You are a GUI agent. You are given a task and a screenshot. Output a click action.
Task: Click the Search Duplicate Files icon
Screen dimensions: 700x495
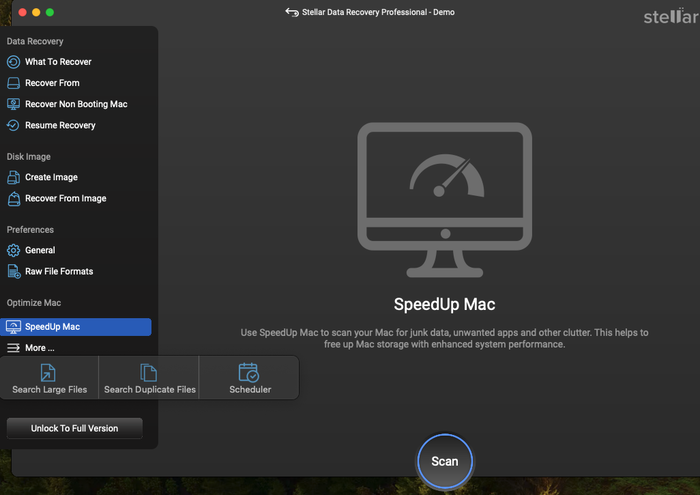pyautogui.click(x=149, y=373)
